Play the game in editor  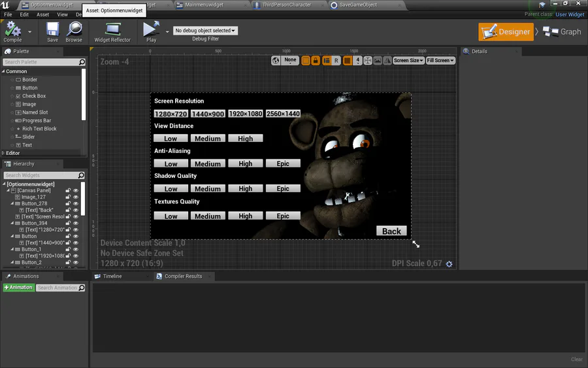151,32
